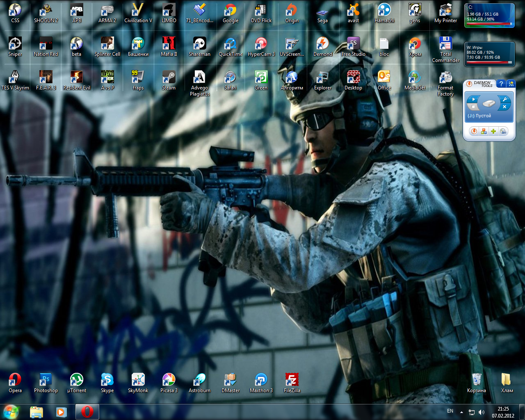Open DAEMON Tools wrench settings
The image size is (525, 420).
tap(505, 99)
